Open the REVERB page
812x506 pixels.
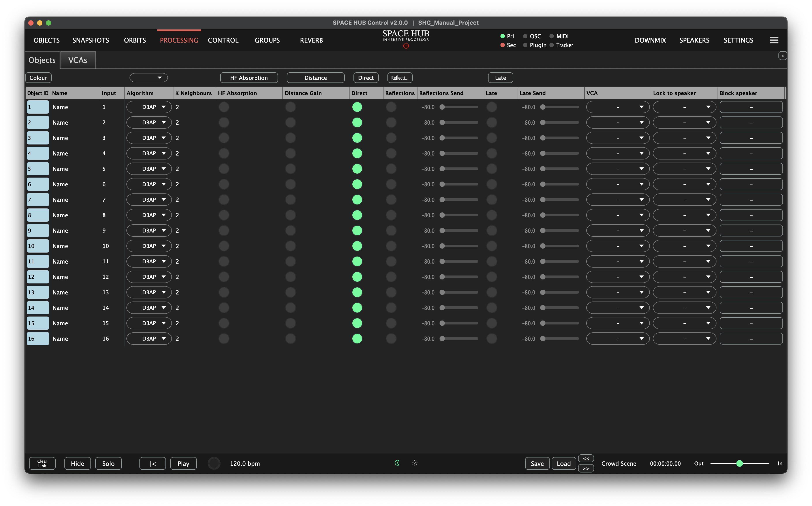click(x=311, y=40)
